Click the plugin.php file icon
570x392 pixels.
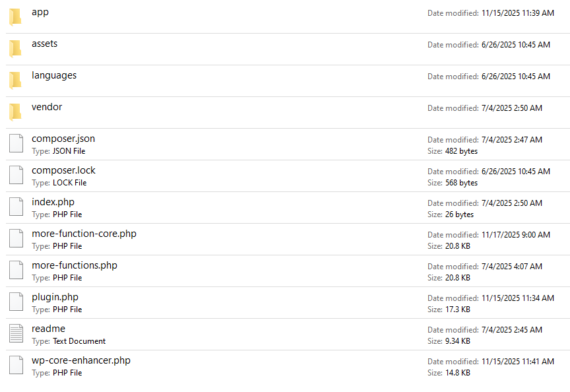coord(16,302)
